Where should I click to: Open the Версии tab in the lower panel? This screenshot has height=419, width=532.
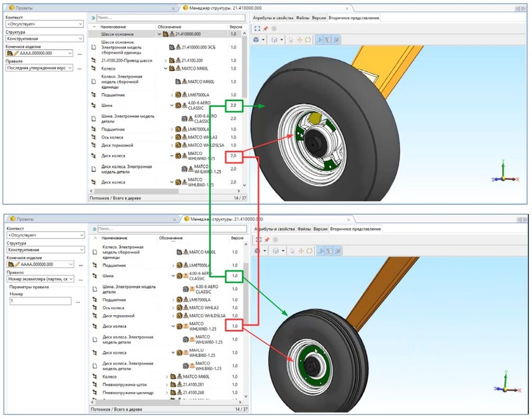click(x=320, y=228)
